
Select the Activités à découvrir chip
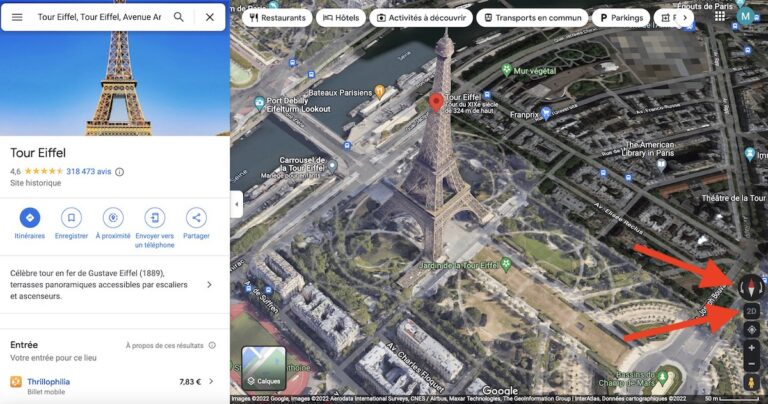[421, 18]
